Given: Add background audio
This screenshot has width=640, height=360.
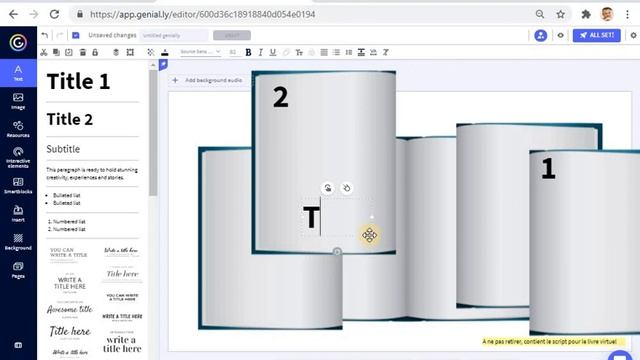Looking at the screenshot, I should pyautogui.click(x=208, y=80).
